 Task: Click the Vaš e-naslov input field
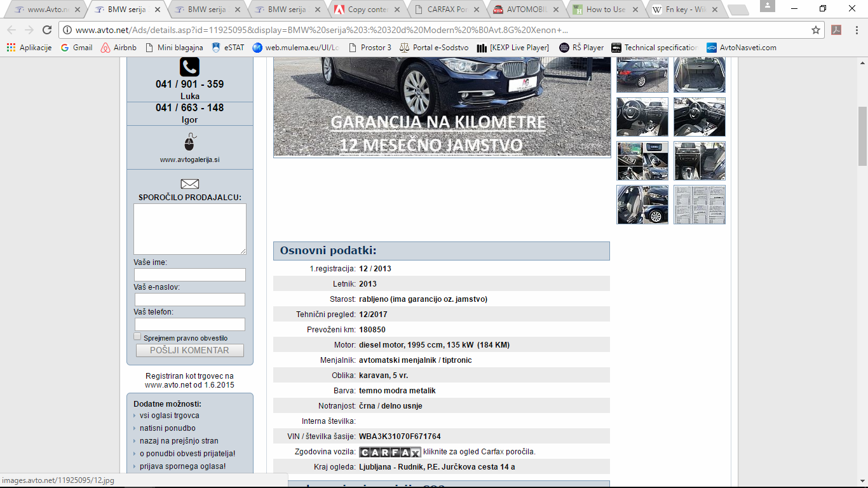(x=190, y=299)
